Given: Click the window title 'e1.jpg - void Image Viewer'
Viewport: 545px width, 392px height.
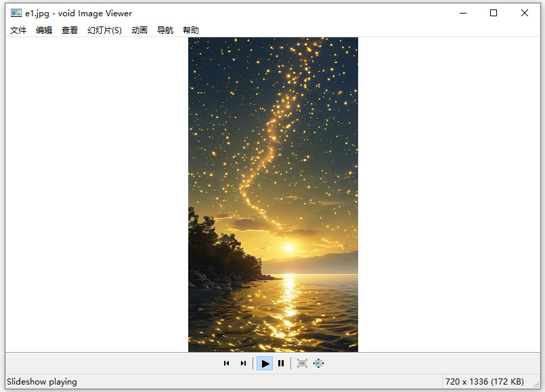Looking at the screenshot, I should pyautogui.click(x=78, y=12).
